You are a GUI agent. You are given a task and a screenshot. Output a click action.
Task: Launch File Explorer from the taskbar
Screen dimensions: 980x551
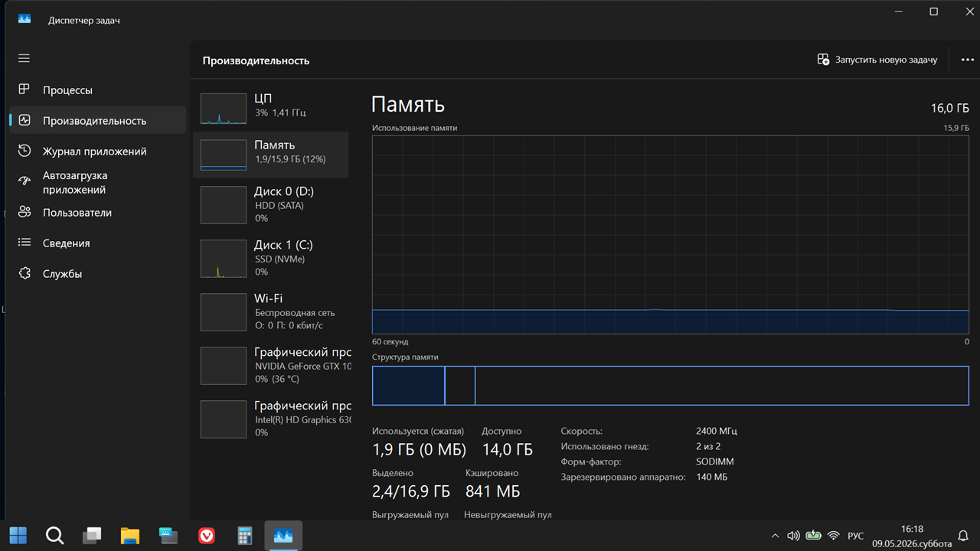130,536
